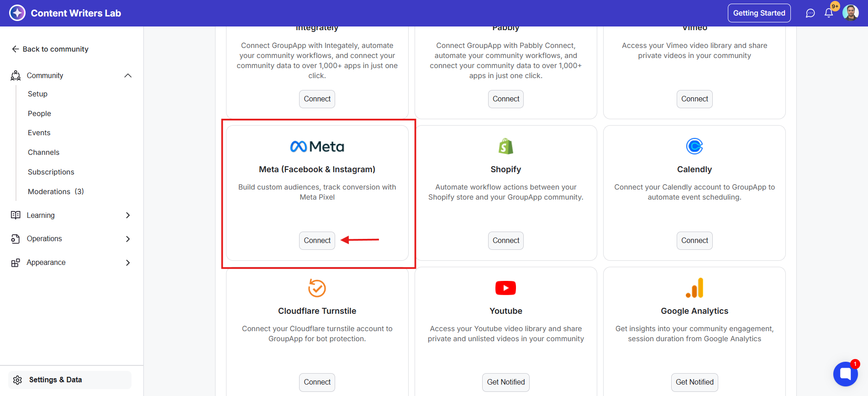Expand the Appearance section chevron
Viewport: 868px width, 396px height.
click(x=128, y=263)
